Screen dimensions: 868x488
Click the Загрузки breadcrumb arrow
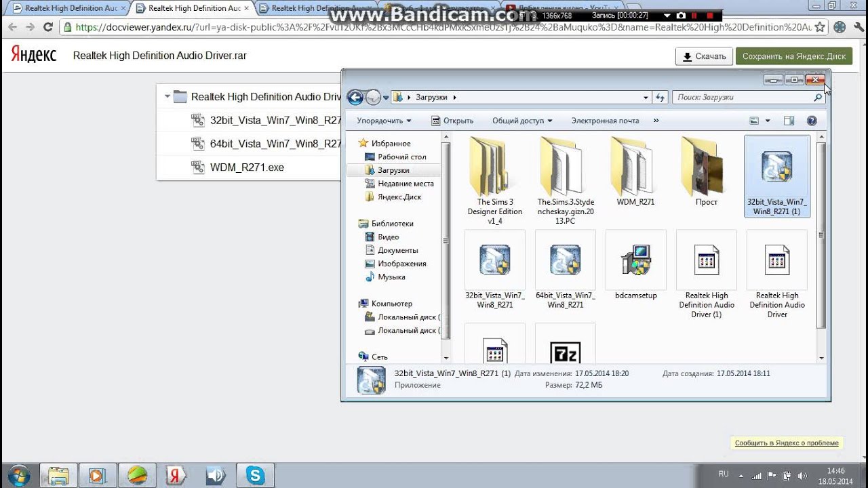[x=455, y=98]
